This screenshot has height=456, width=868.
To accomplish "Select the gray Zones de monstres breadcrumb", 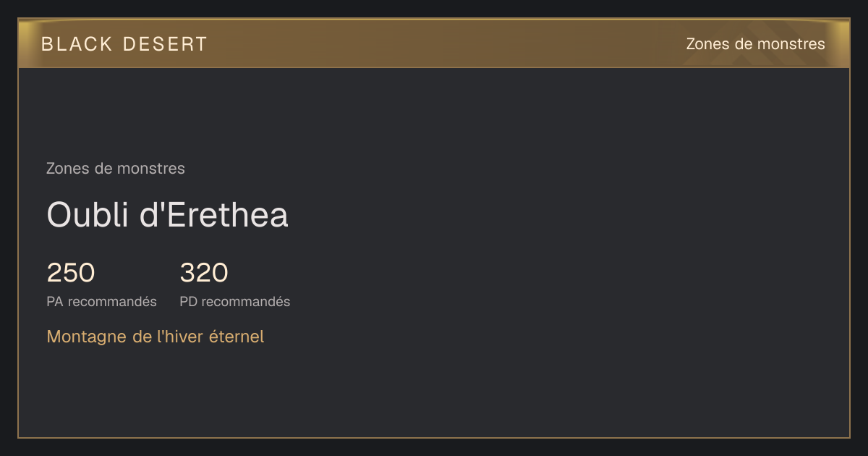I will coord(116,169).
